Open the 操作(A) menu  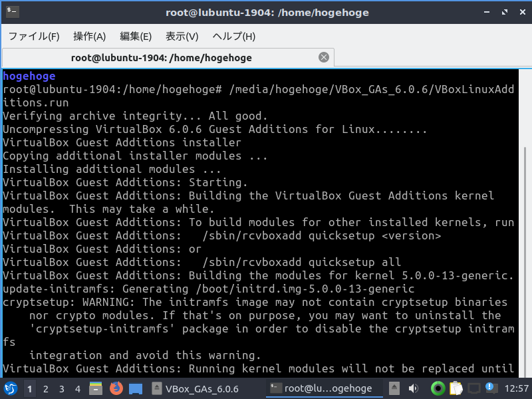coord(90,36)
